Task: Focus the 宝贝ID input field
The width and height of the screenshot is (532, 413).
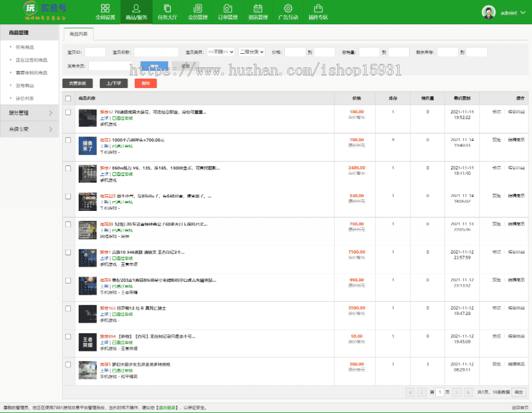Action: [x=95, y=52]
